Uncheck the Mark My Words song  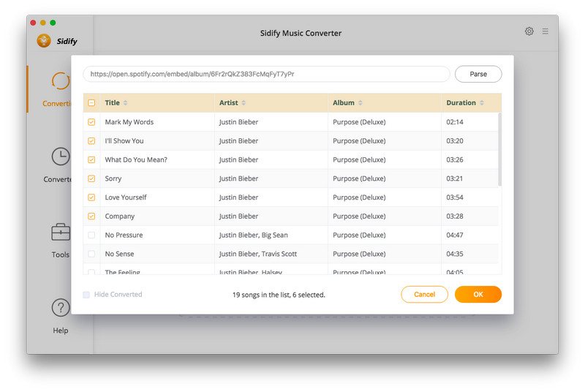coord(91,122)
